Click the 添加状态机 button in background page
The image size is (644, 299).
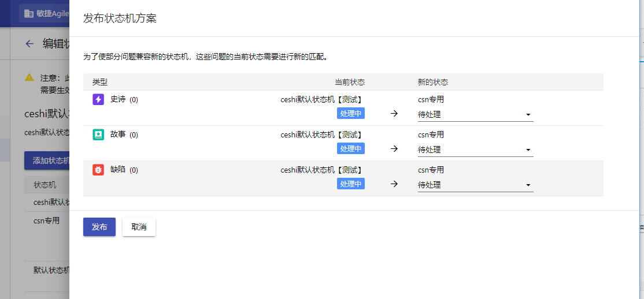(47, 160)
